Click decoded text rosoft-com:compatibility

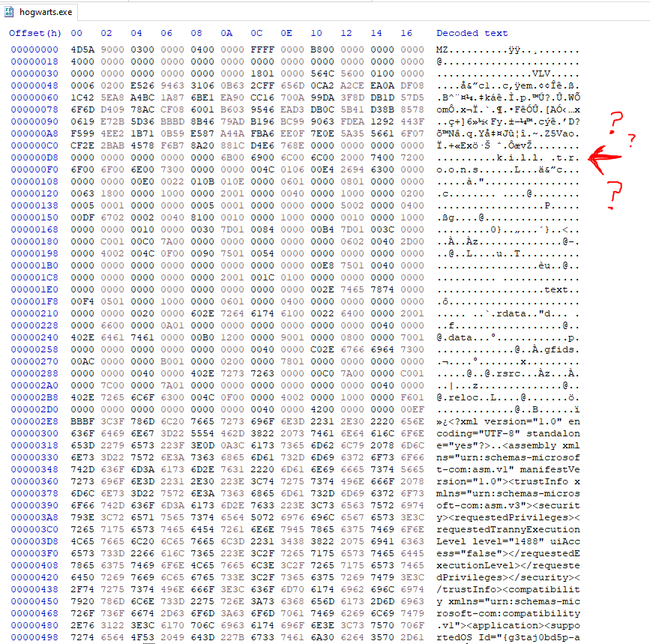point(508,614)
